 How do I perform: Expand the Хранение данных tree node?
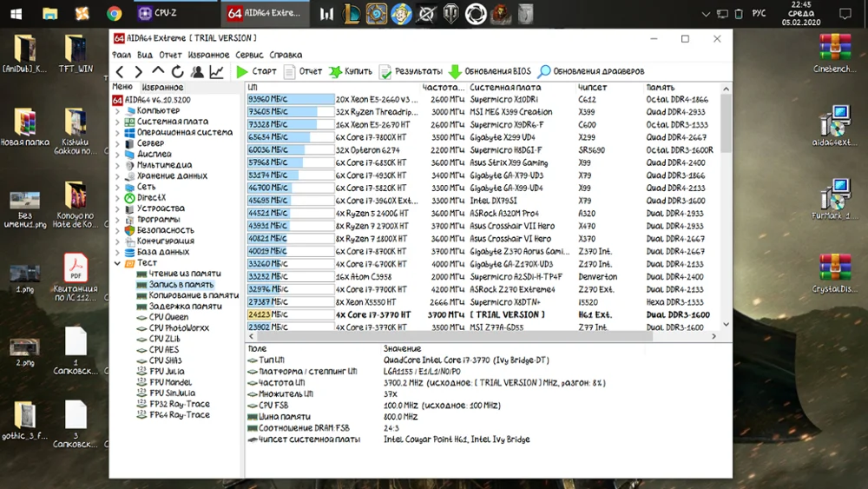(117, 176)
